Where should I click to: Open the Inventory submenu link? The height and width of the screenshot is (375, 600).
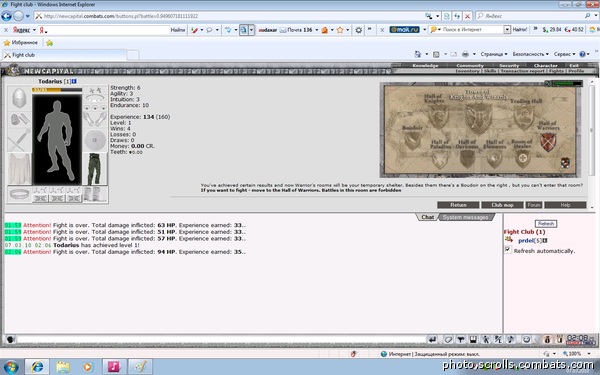[x=467, y=71]
